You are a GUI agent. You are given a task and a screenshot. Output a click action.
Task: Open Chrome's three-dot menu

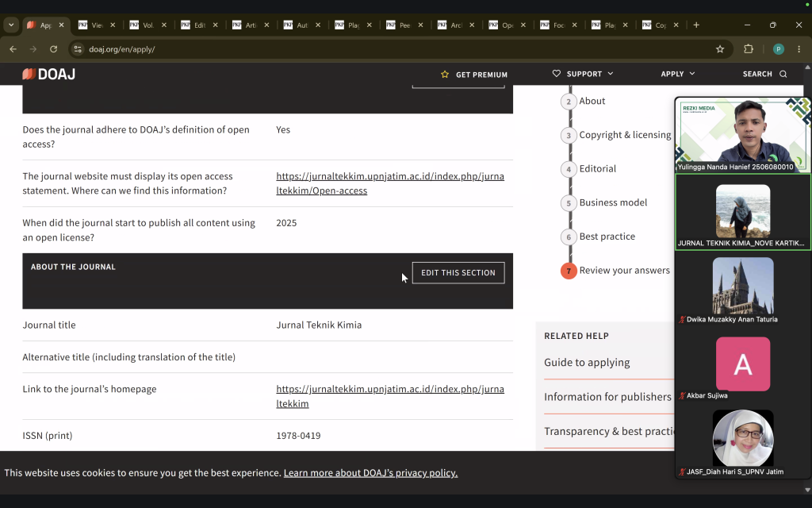799,49
